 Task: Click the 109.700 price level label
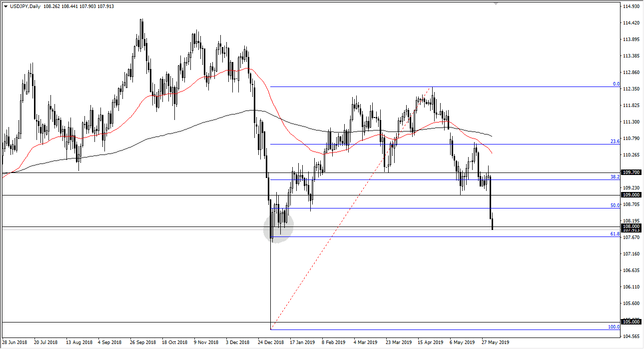pyautogui.click(x=632, y=172)
